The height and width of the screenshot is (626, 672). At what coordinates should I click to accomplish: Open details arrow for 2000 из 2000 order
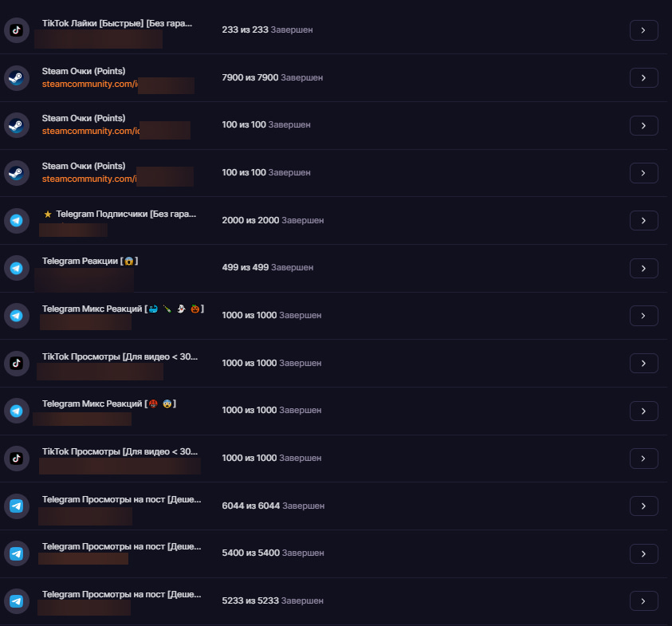click(x=644, y=220)
